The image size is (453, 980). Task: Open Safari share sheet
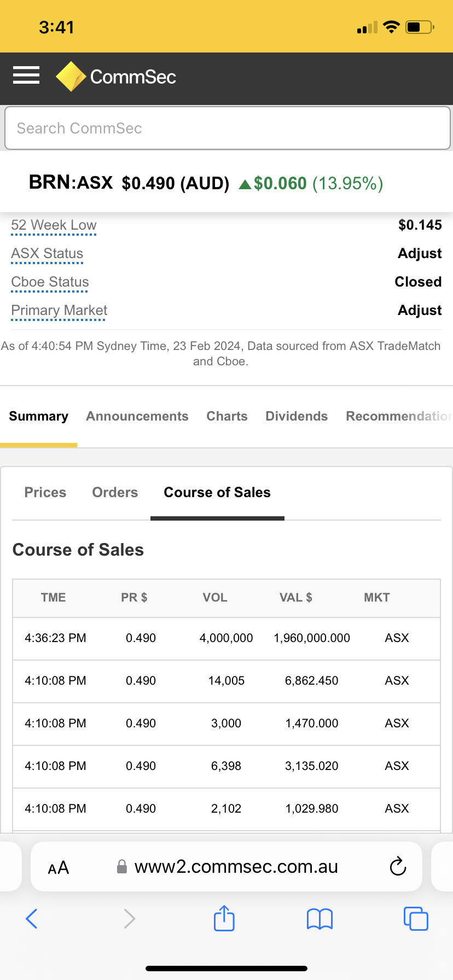coord(224,918)
